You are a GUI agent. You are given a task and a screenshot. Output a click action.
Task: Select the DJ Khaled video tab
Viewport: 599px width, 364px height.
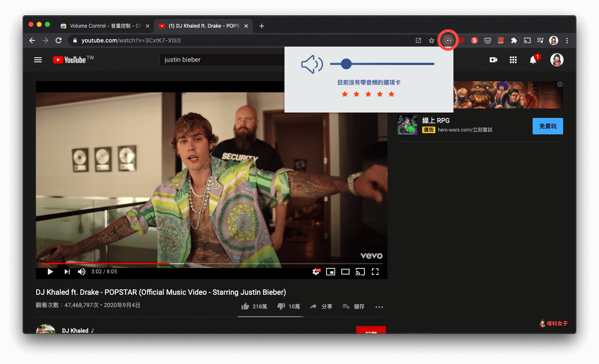(x=202, y=26)
